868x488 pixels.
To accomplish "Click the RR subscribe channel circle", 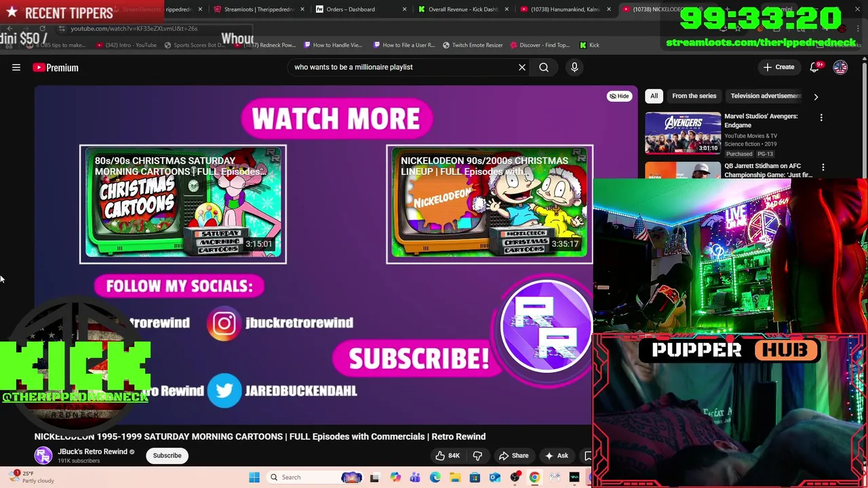I will point(546,325).
